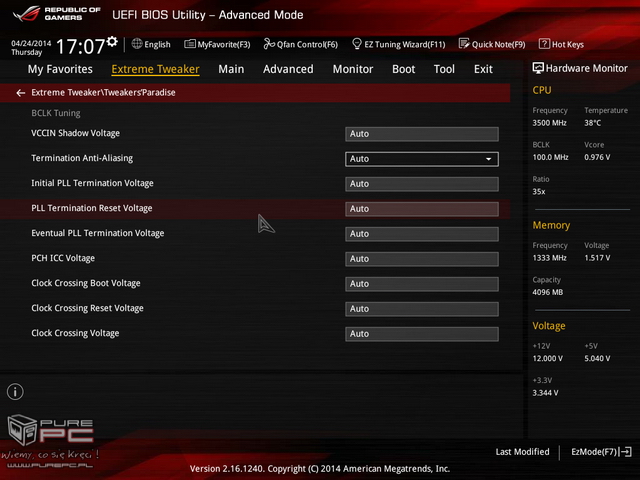Select PLL Termination Reset Voltage field
Image resolution: width=640 pixels, height=480 pixels.
click(422, 209)
